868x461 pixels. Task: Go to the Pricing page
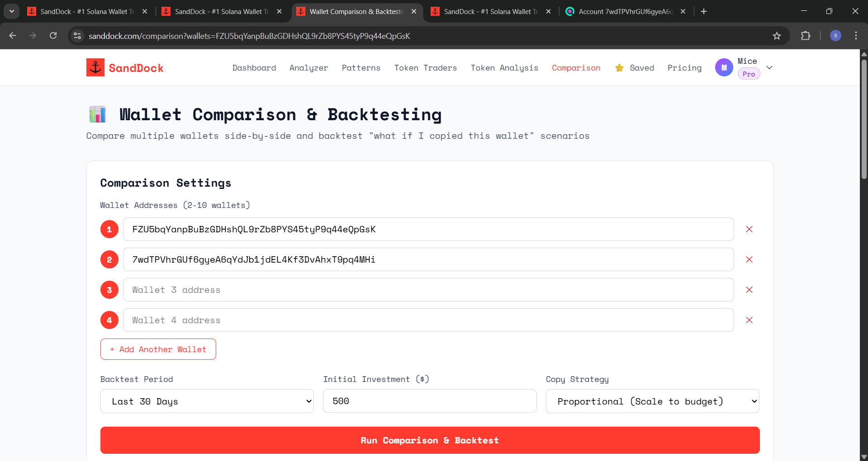tap(684, 68)
